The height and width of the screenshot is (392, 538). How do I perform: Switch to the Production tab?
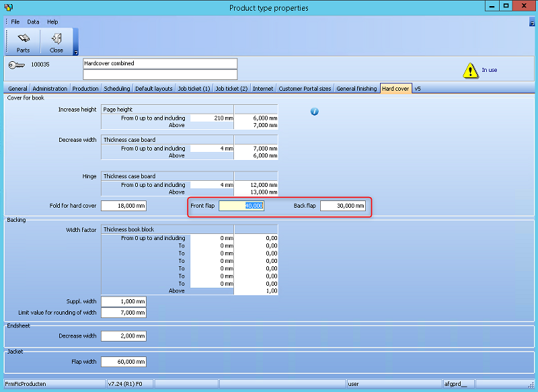click(85, 89)
